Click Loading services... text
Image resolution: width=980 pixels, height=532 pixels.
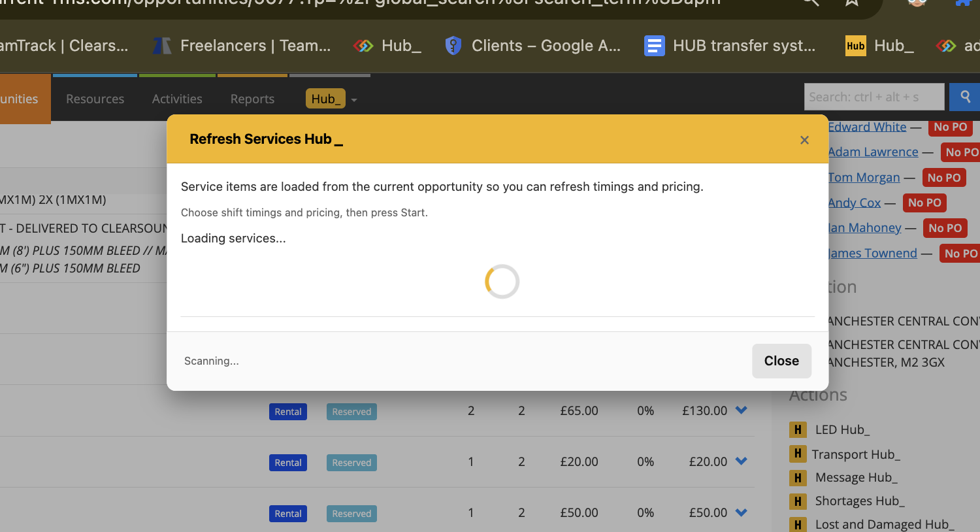coord(233,239)
